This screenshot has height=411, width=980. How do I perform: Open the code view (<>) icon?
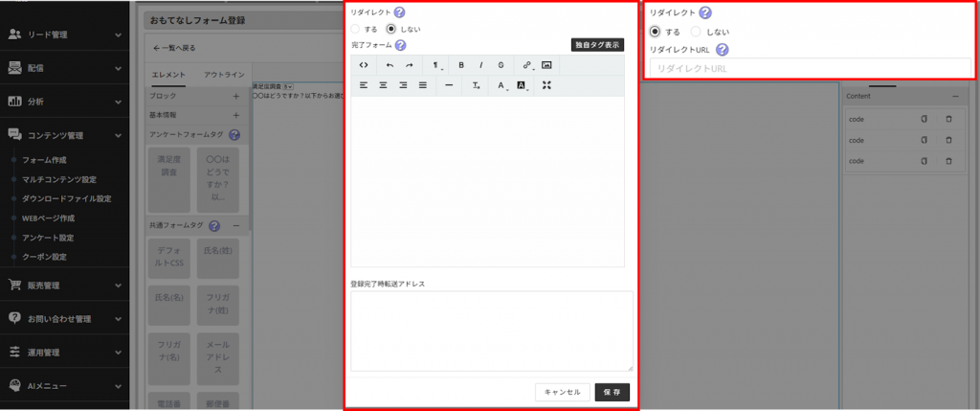(x=364, y=65)
